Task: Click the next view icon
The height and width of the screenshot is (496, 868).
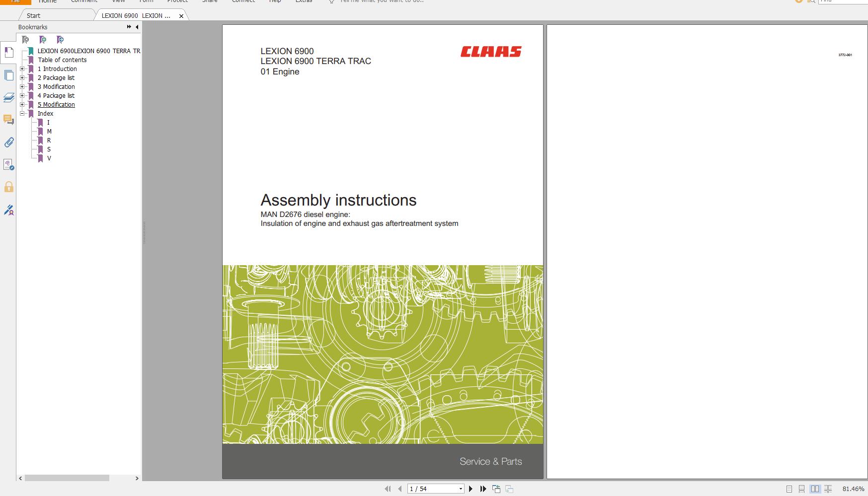Action: (509, 489)
